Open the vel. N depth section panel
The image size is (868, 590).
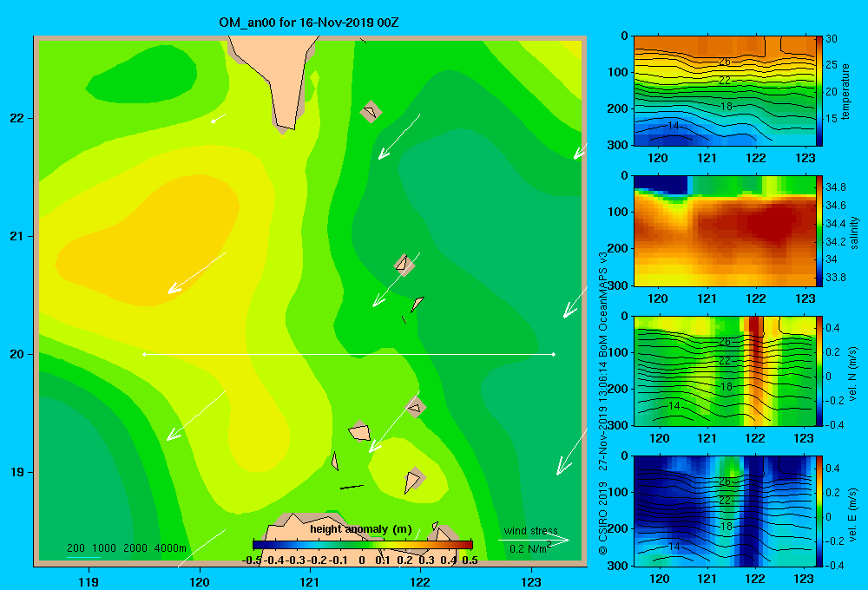724,370
